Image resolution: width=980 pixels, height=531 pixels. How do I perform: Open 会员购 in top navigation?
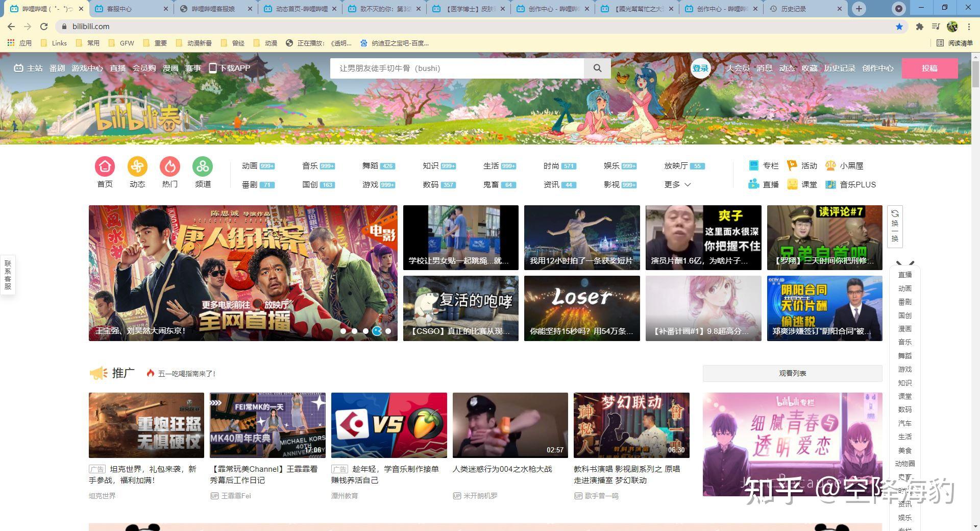click(x=144, y=68)
